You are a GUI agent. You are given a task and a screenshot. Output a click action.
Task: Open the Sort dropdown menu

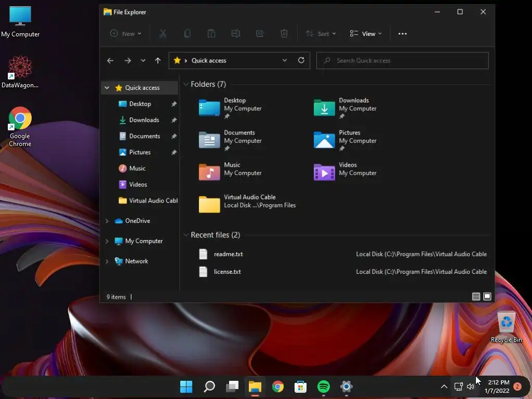[x=321, y=34]
